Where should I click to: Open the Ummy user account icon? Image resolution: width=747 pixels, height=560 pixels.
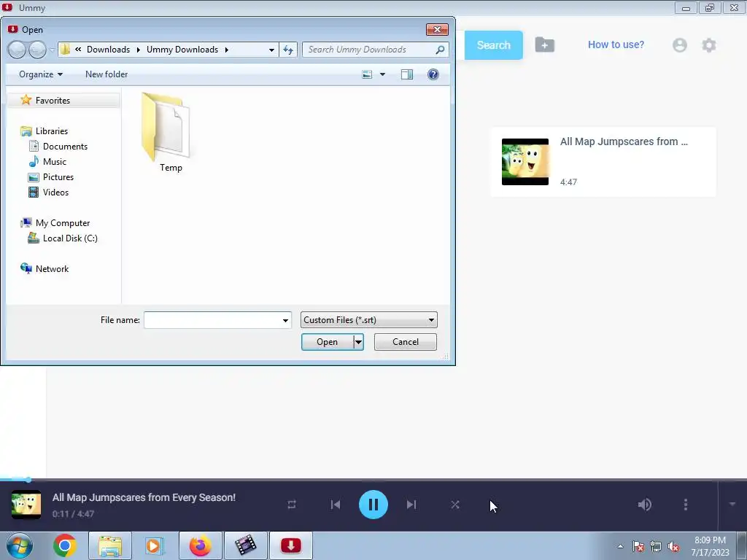point(680,45)
